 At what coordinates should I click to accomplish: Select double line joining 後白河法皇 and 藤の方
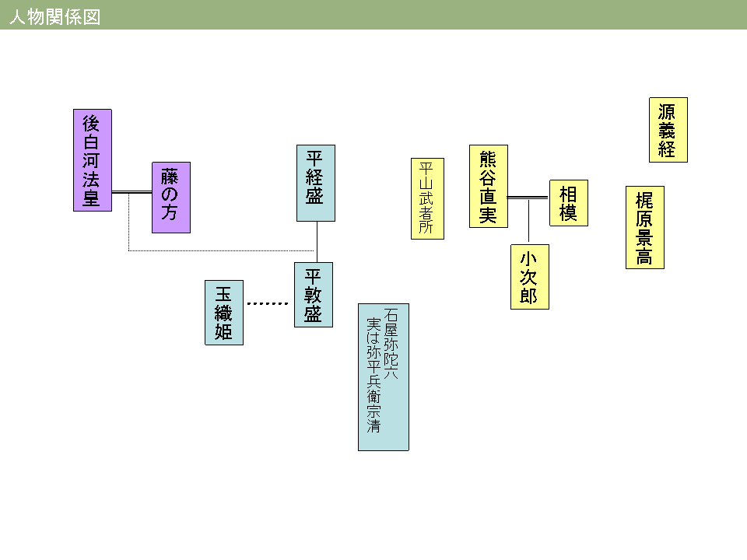(132, 192)
